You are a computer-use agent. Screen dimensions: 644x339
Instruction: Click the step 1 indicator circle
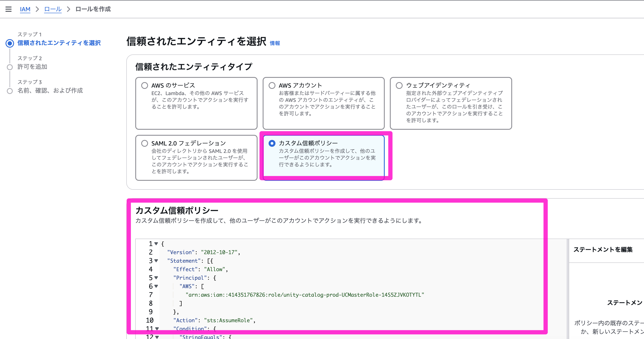pyautogui.click(x=10, y=43)
